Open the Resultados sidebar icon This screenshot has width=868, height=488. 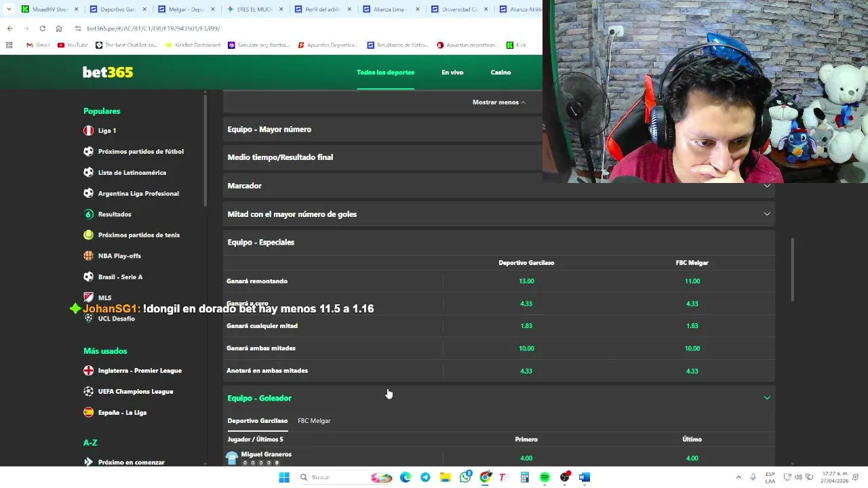coord(88,214)
